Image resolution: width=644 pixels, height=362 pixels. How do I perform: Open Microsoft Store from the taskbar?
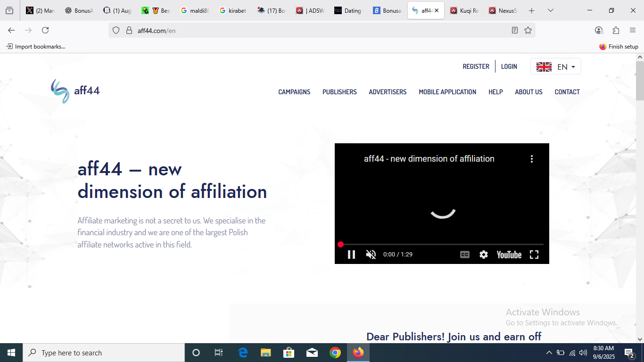point(289,353)
